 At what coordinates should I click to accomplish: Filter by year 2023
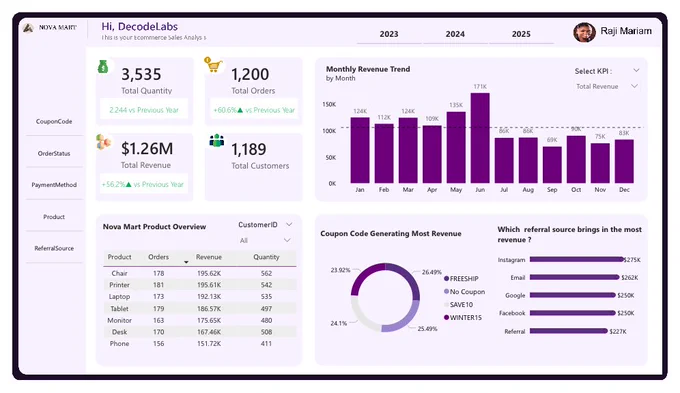point(389,34)
